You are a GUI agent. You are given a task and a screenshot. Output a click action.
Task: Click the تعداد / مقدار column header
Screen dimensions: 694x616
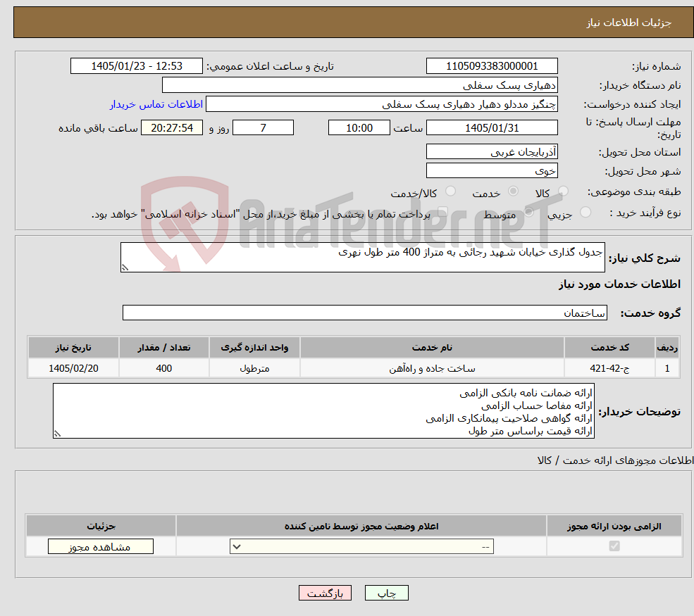click(x=163, y=347)
